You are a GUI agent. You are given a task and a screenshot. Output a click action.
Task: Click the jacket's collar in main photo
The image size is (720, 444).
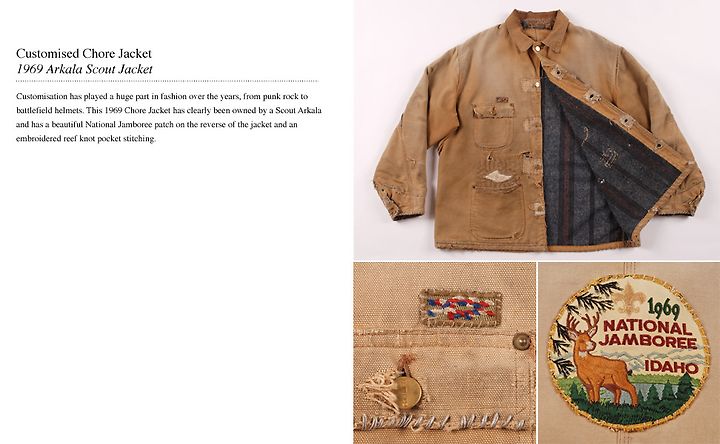pos(538,29)
